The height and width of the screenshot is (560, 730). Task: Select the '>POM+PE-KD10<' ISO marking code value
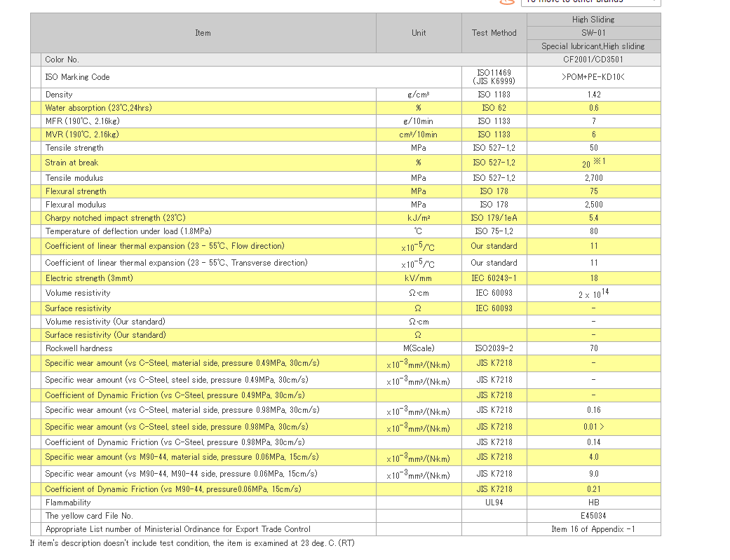[593, 77]
